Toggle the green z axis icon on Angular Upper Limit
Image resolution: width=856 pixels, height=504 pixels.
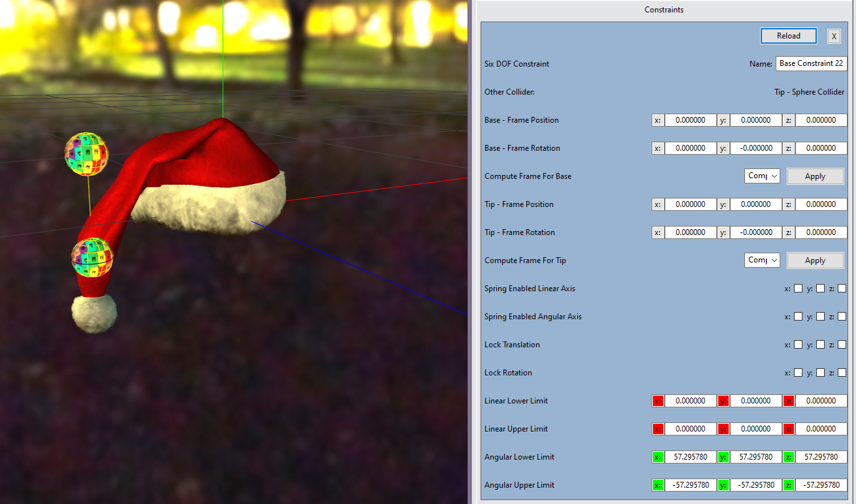click(x=788, y=485)
